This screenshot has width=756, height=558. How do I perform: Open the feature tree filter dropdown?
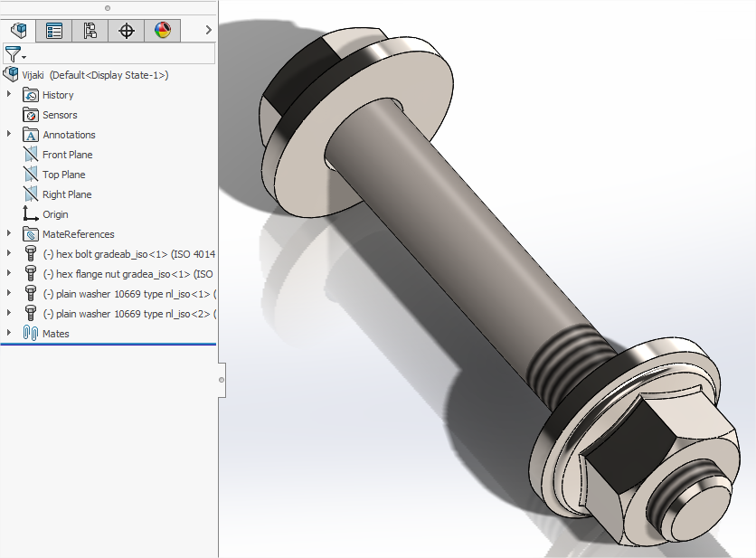point(15,54)
